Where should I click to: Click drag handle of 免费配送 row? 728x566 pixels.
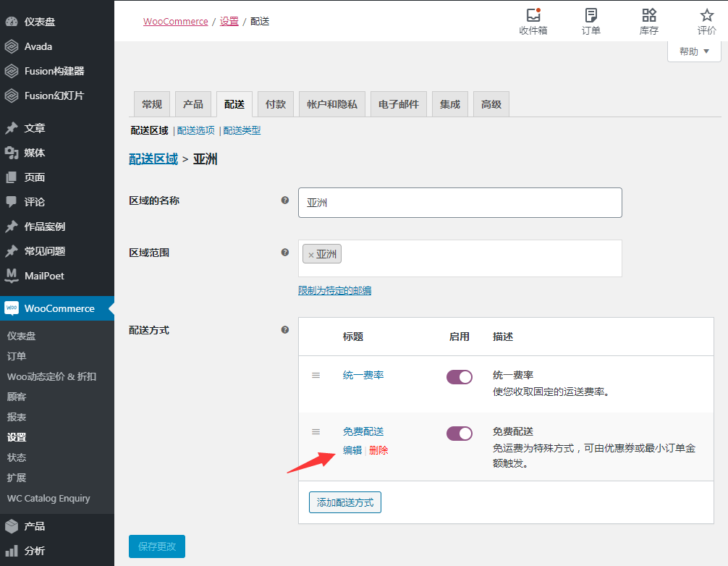pos(316,432)
